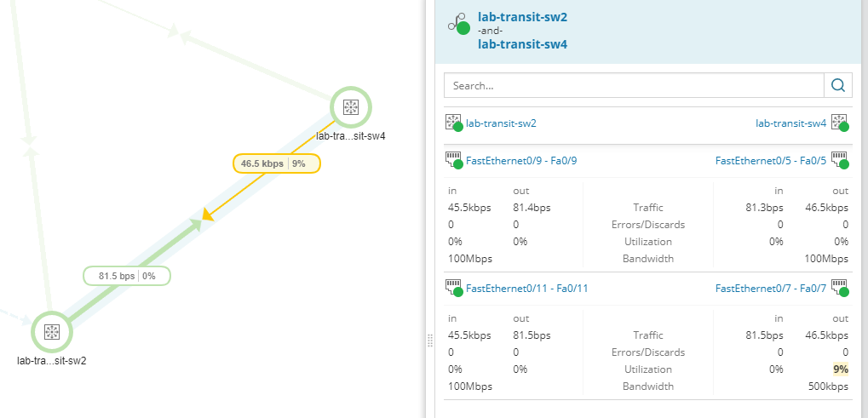Image resolution: width=868 pixels, height=418 pixels.
Task: Click port icon next to FastEthernet0/7
Action: pyautogui.click(x=840, y=289)
